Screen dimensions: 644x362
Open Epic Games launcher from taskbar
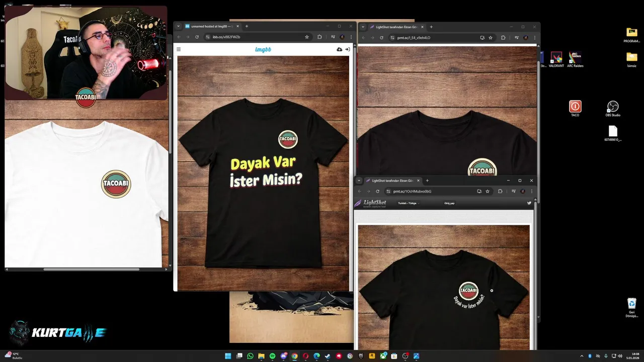point(361,356)
